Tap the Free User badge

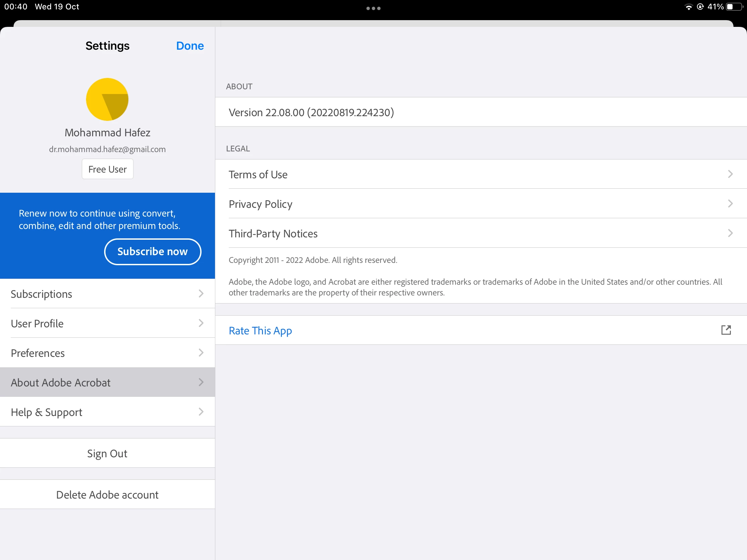tap(107, 169)
